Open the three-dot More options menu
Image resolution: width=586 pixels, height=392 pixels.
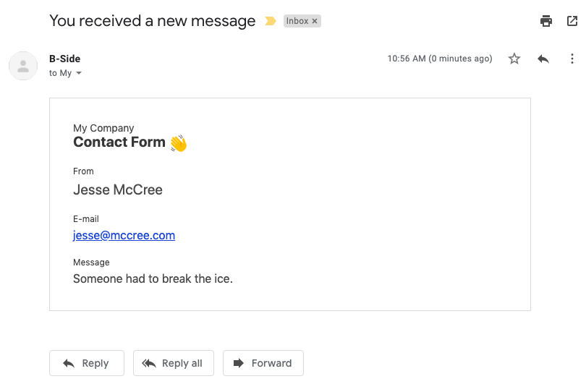(572, 59)
